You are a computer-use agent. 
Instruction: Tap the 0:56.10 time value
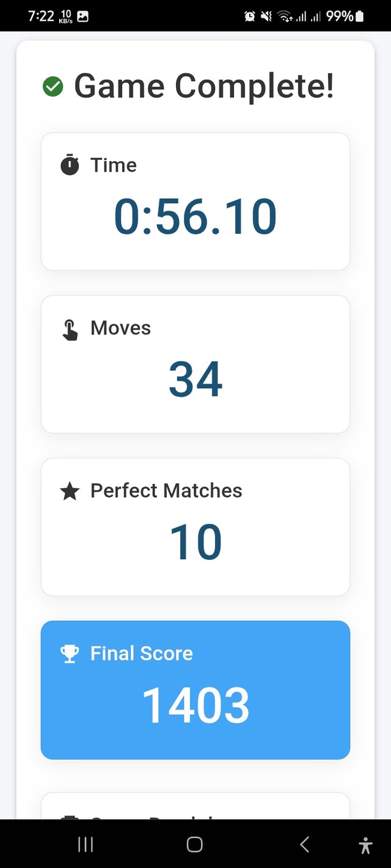[x=195, y=217]
